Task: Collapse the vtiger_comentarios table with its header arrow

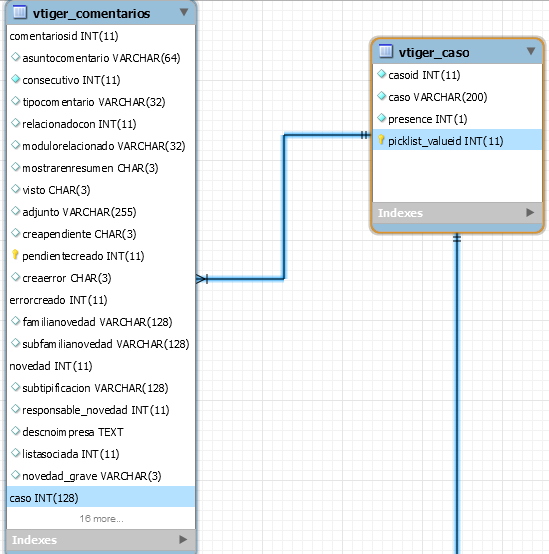Action: 184,12
